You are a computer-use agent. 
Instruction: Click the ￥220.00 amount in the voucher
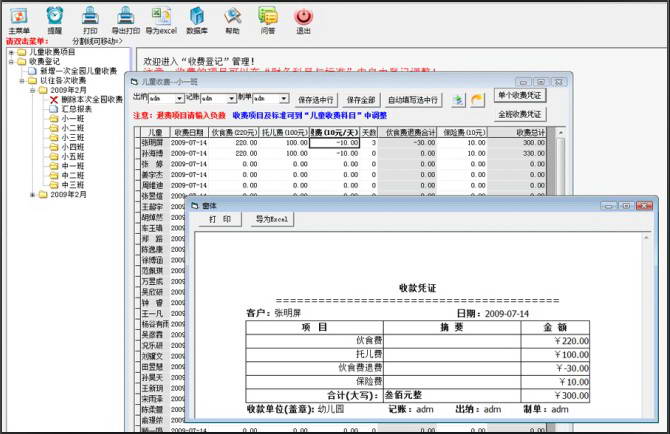pos(571,341)
